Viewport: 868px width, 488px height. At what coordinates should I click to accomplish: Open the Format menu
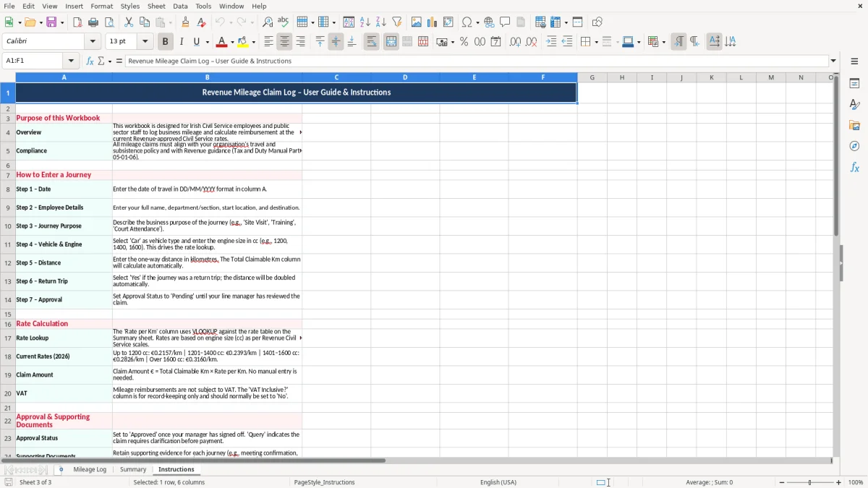(102, 6)
